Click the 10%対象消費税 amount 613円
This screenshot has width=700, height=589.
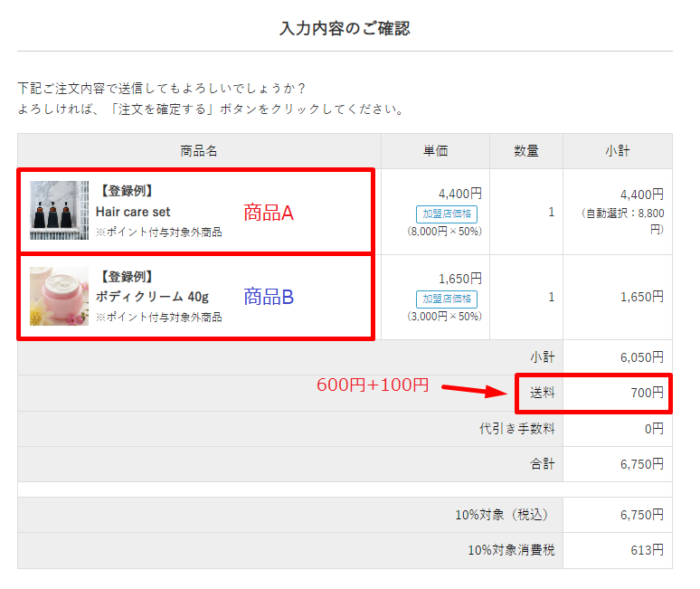[647, 550]
